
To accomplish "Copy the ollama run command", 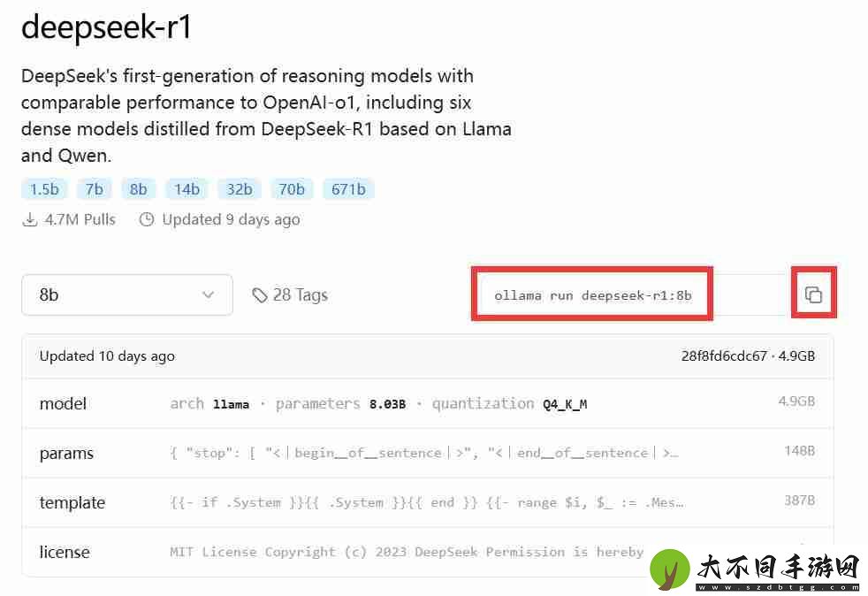I will 813,294.
